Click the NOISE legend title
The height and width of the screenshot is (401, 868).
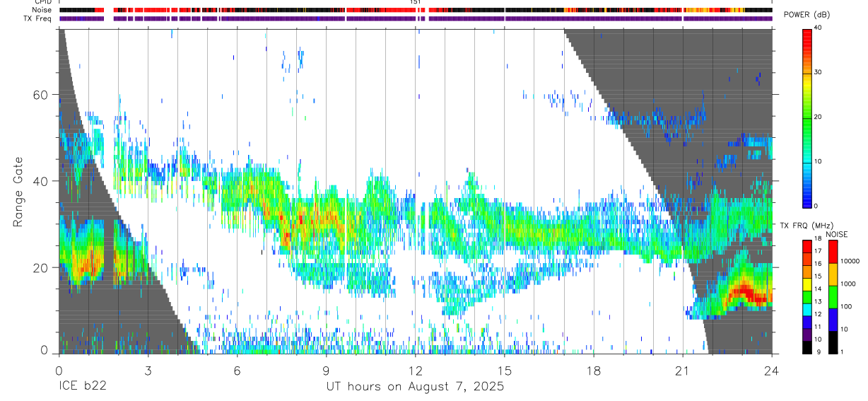point(837,234)
